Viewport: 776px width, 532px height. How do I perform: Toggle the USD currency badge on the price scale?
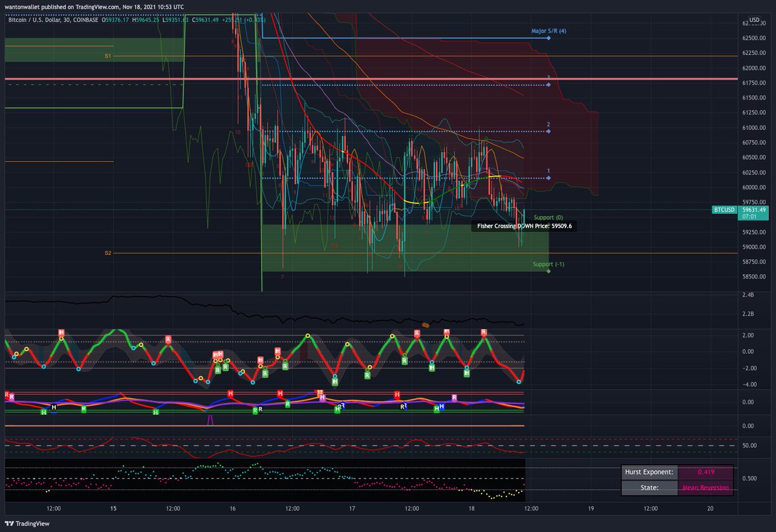(x=754, y=20)
